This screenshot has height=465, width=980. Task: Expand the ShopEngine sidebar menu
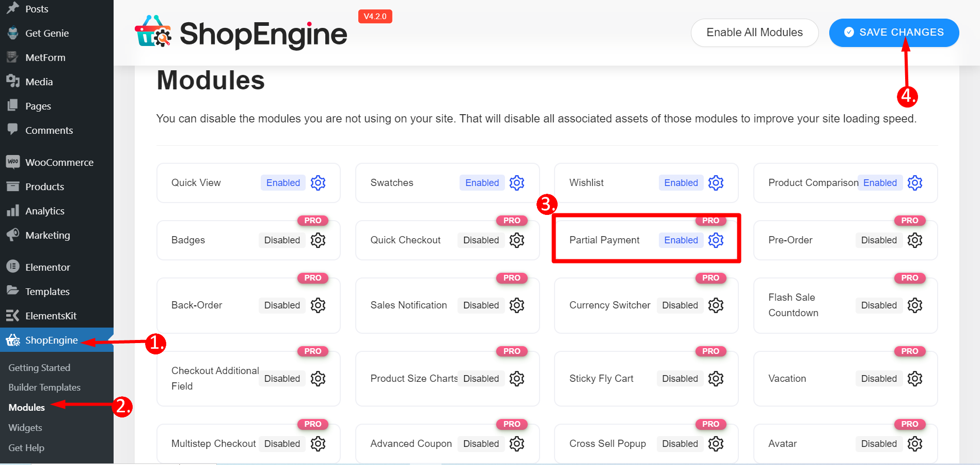(49, 340)
